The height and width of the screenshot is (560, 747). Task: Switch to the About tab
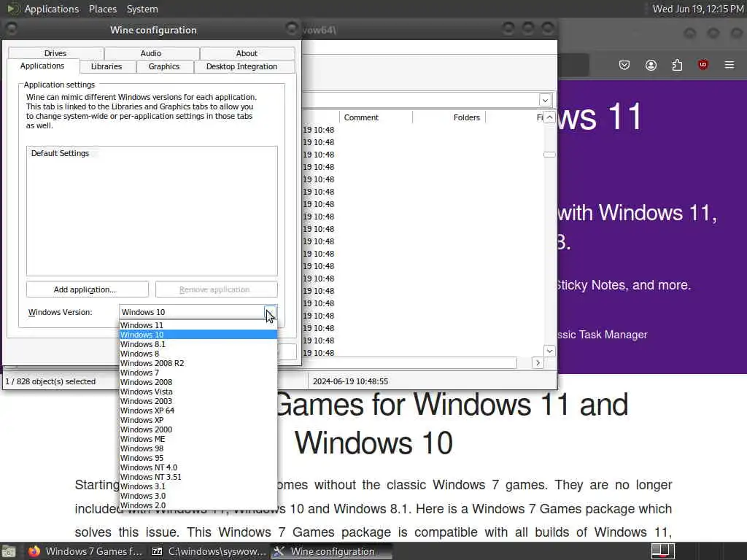tap(247, 53)
